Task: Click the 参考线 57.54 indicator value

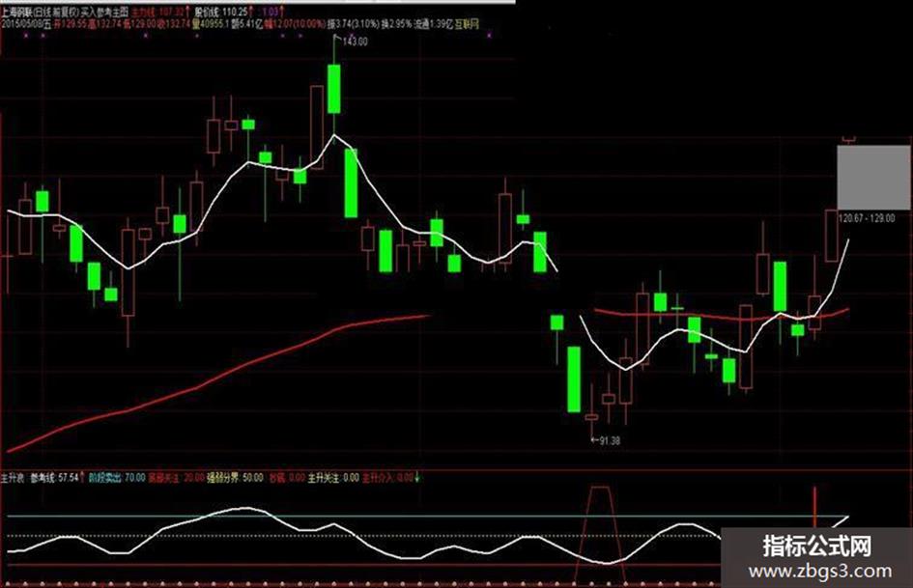Action: (54, 478)
